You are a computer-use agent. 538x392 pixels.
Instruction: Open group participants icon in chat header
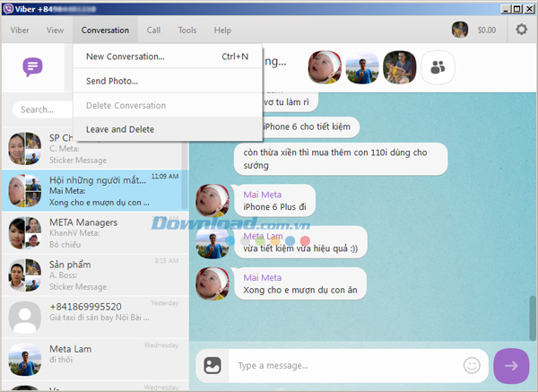[x=438, y=67]
